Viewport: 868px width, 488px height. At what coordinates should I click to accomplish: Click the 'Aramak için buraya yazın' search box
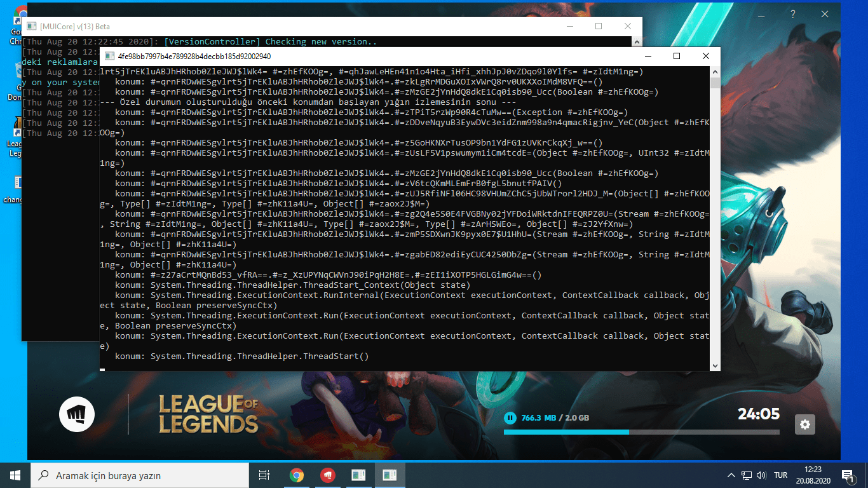[140, 475]
